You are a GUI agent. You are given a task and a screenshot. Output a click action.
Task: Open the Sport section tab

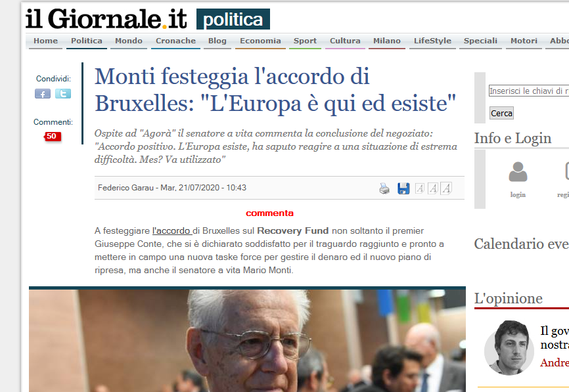[x=305, y=41]
